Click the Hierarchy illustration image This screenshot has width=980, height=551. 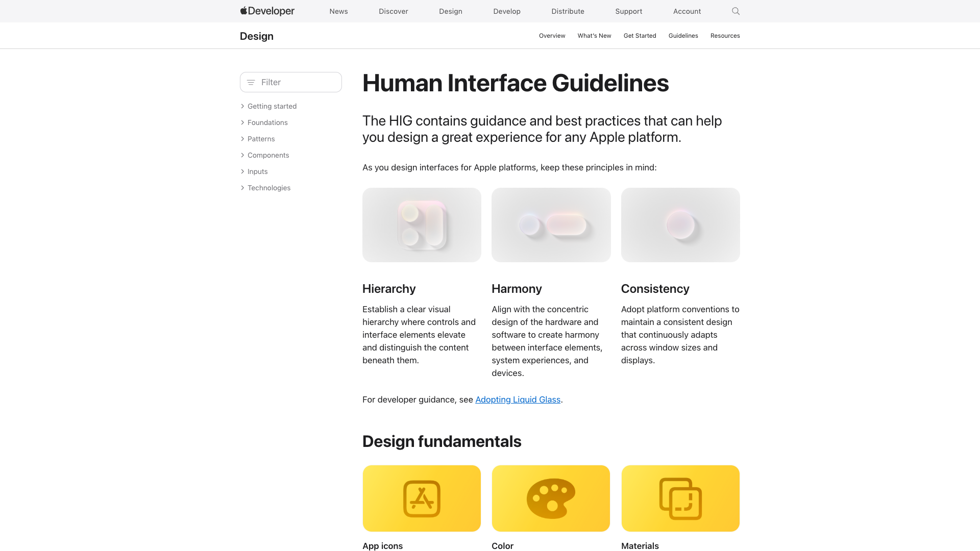(422, 225)
